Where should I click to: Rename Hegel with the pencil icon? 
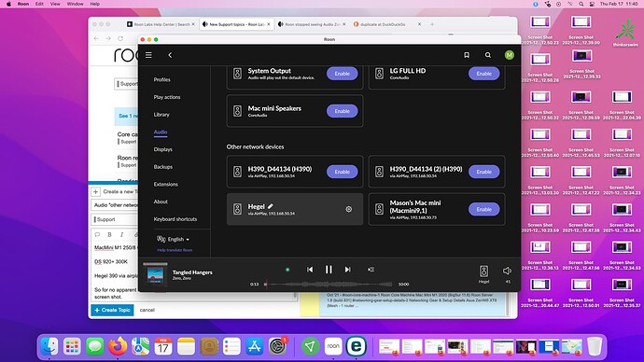[271, 206]
